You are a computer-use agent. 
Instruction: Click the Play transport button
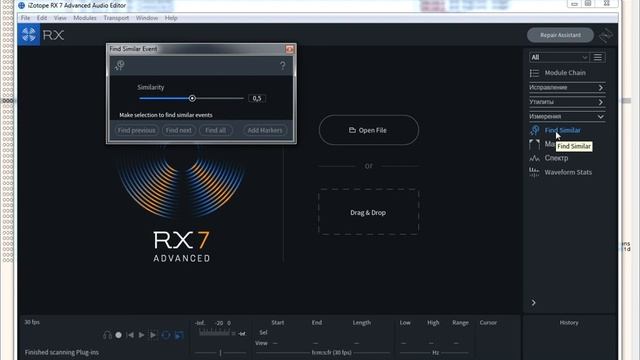coord(141,335)
